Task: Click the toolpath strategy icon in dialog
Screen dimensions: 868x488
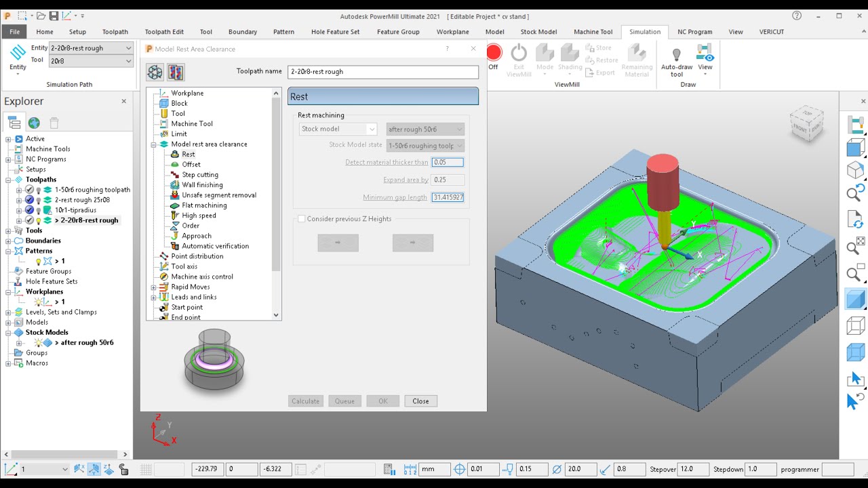Action: tap(155, 72)
